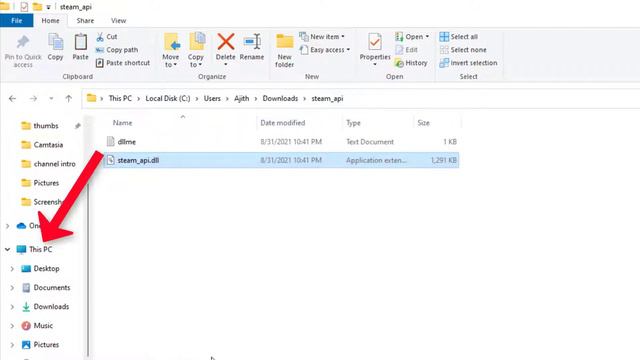
Task: Click the Paste clipboard icon
Action: 80,42
